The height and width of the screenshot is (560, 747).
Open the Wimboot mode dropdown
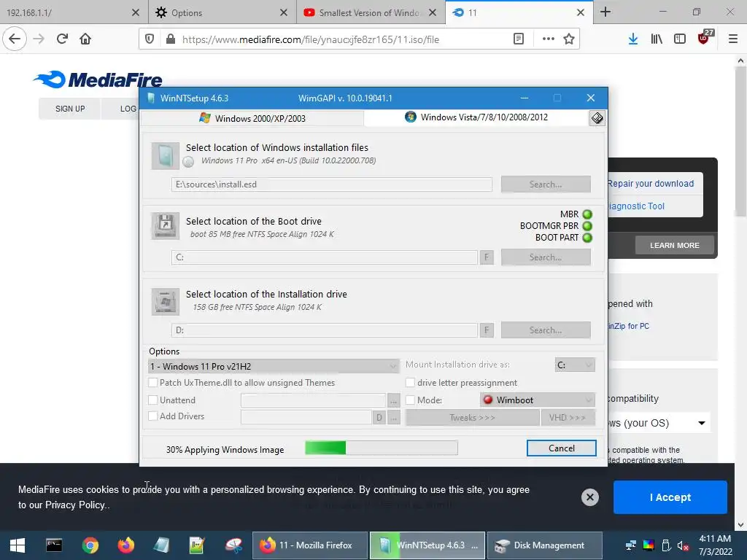tap(538, 400)
